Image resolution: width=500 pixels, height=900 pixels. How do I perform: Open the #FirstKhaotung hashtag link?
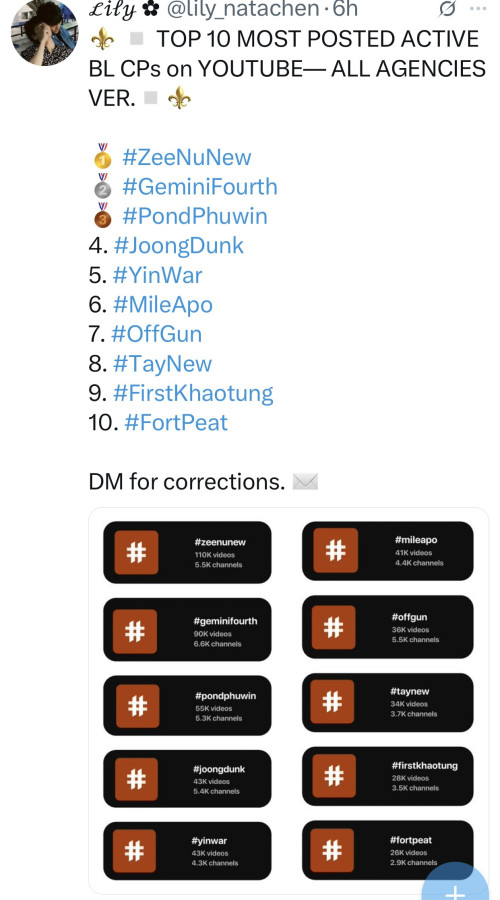tap(193, 393)
